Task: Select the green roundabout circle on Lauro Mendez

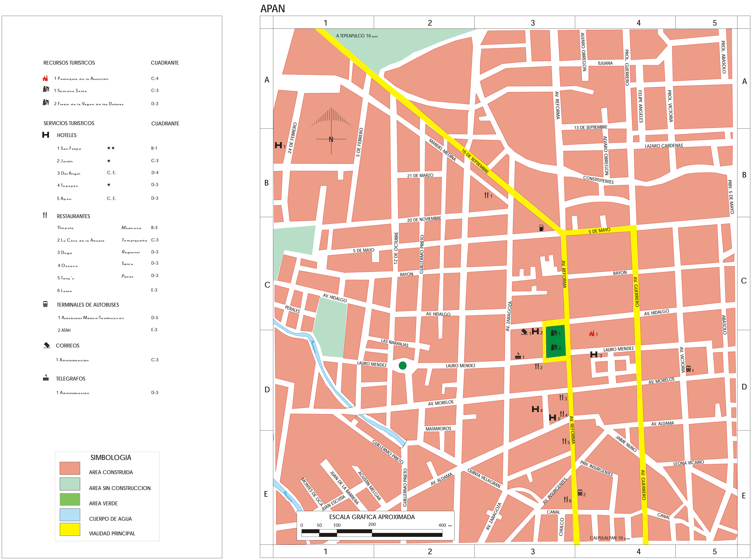Action: point(403,365)
